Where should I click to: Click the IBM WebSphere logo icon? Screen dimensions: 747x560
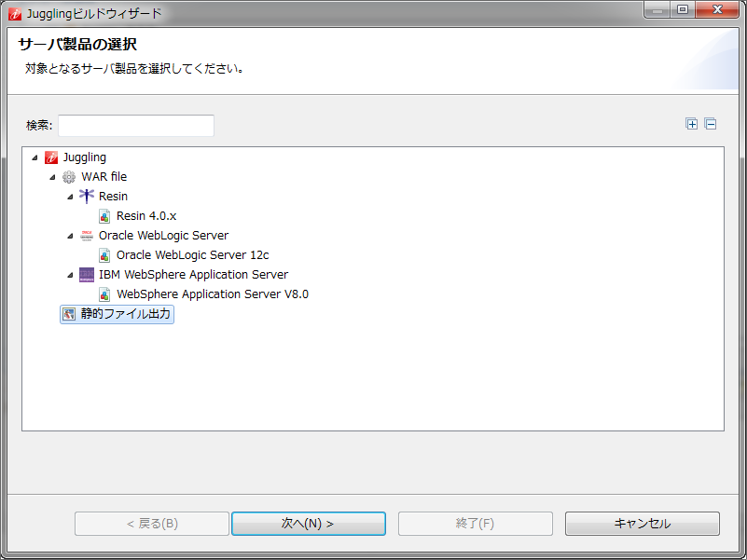click(87, 275)
